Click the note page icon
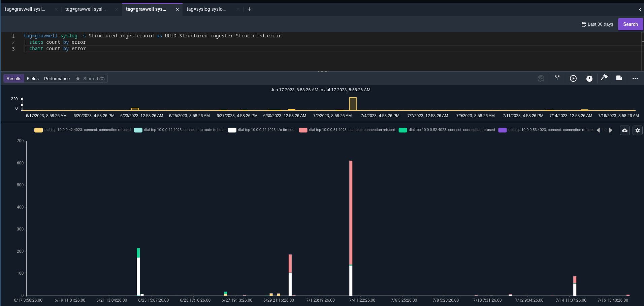The image size is (644, 306). pos(619,78)
